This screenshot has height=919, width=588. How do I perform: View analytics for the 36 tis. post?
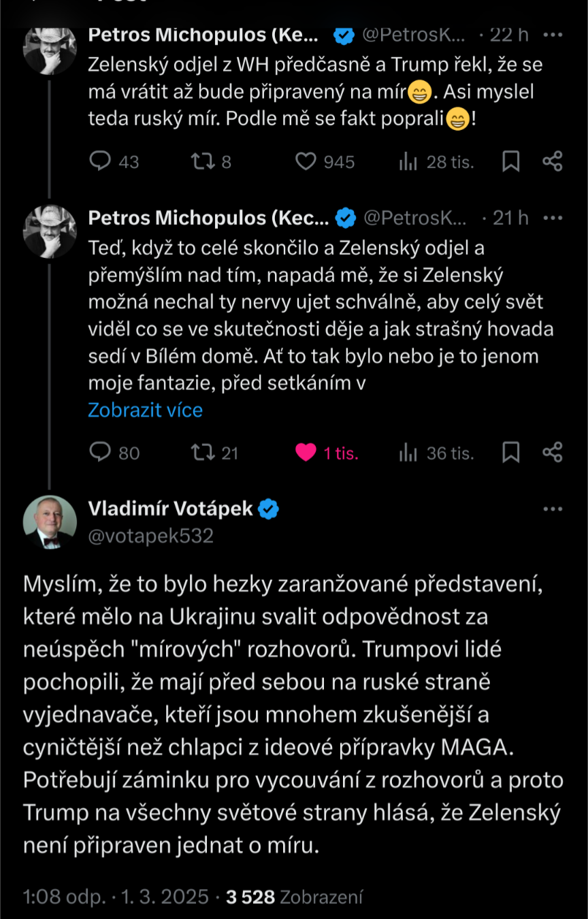pyautogui.click(x=408, y=453)
